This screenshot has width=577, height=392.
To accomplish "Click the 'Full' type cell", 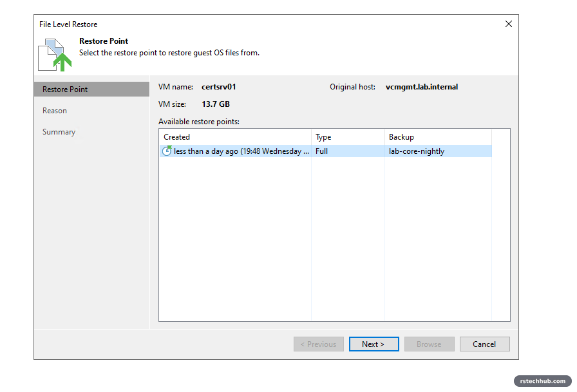I will 321,151.
